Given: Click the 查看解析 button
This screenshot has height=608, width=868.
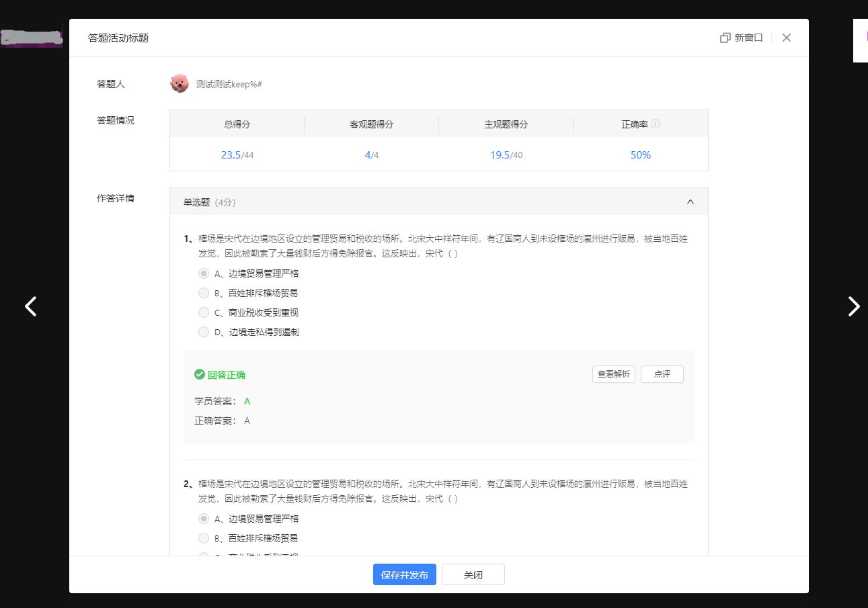Looking at the screenshot, I should point(613,374).
